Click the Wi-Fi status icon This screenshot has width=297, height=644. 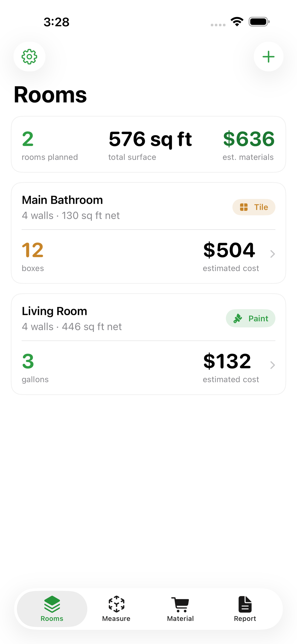coord(237,22)
